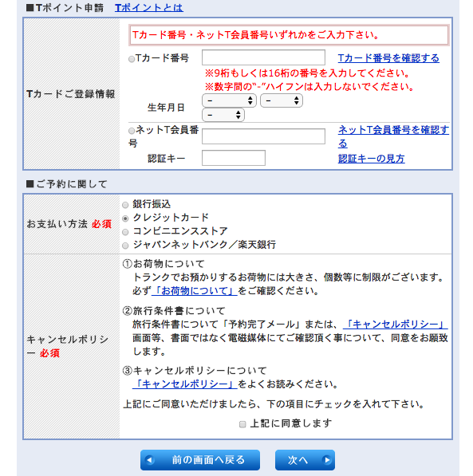Click the ②旅行条件書について heading
The width and height of the screenshot is (473, 476).
pos(173,310)
